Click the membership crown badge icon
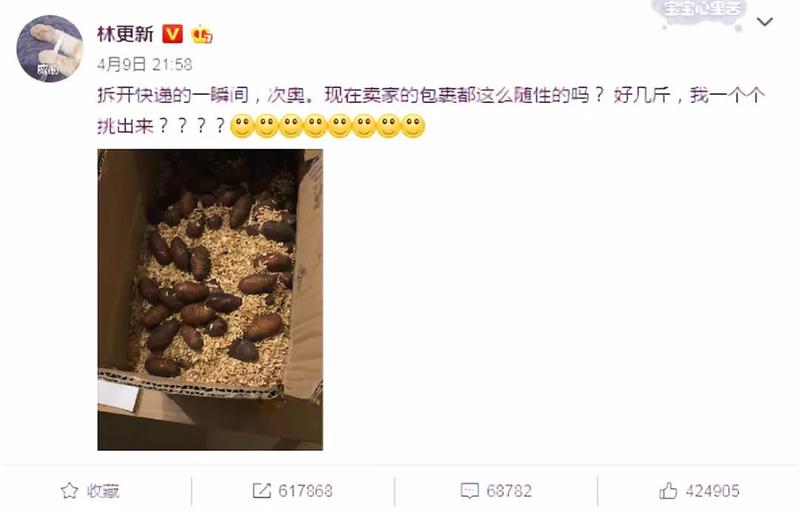Viewport: 800px width, 513px height. pyautogui.click(x=202, y=34)
